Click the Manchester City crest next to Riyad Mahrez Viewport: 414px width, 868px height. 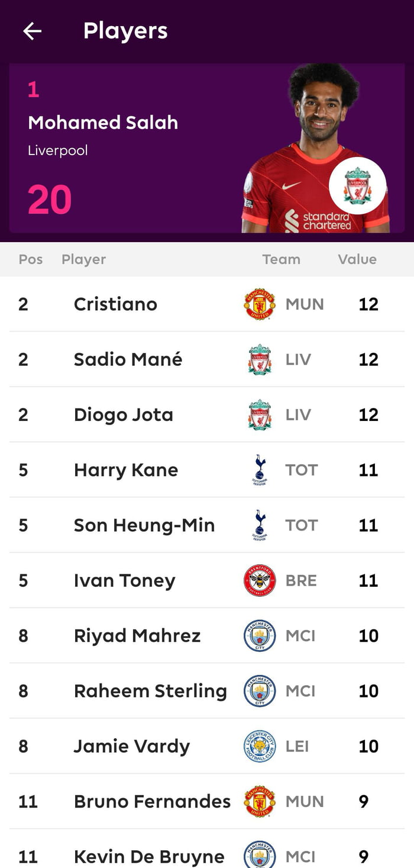[259, 635]
